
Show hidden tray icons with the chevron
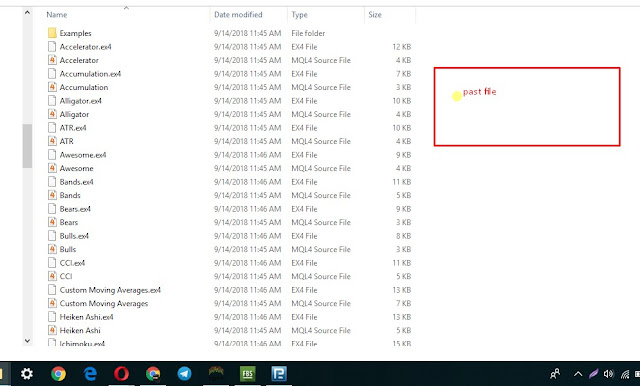click(578, 373)
